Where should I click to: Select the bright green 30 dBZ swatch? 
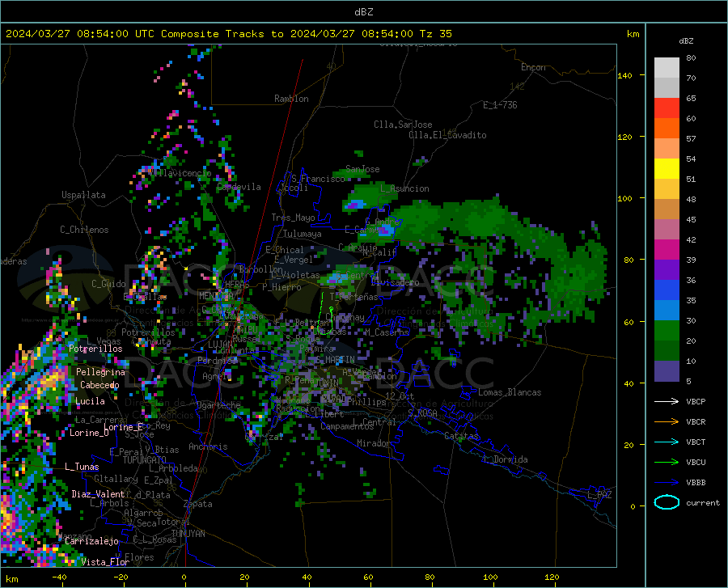click(667, 331)
